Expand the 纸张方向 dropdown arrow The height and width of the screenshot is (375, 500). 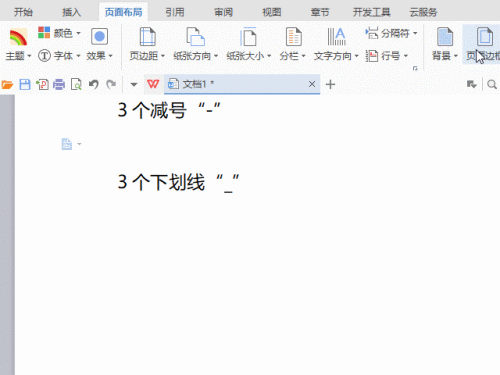coord(216,56)
